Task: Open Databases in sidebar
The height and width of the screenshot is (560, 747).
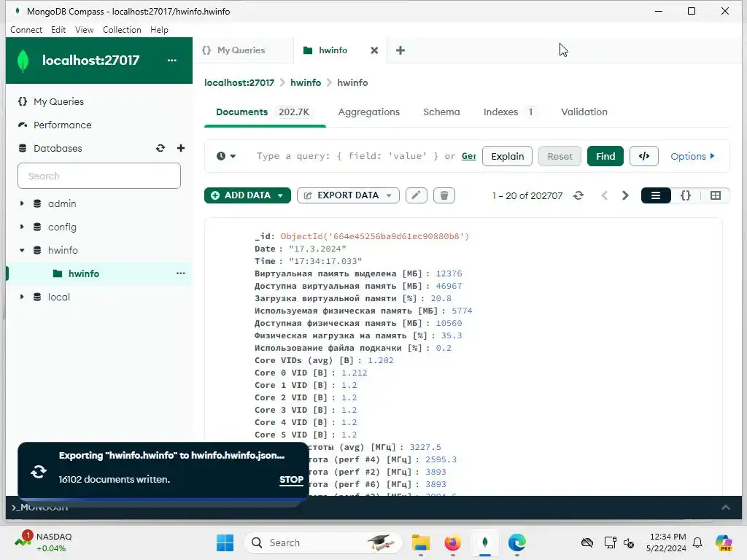Action: point(58,148)
